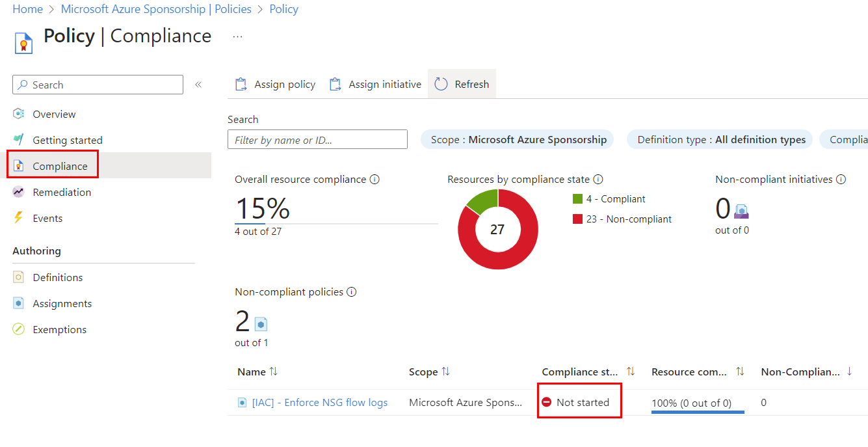
Task: Open the Assign policy clipboard icon
Action: [241, 83]
